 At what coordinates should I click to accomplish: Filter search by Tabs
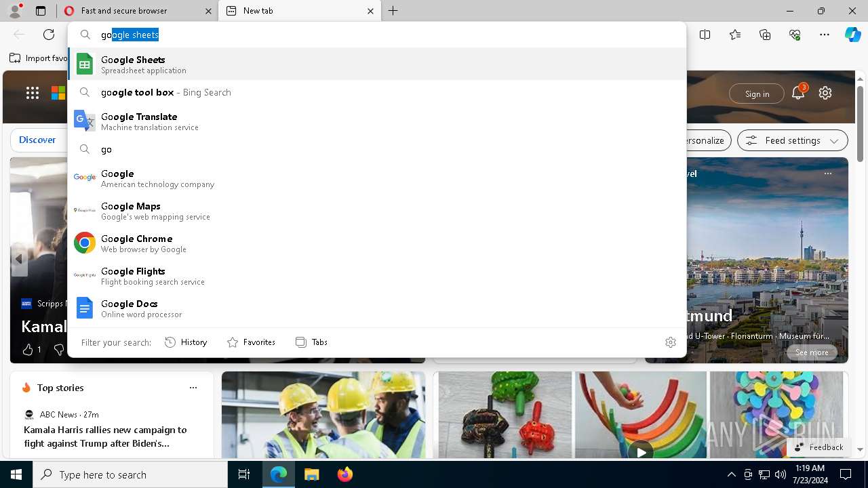(x=311, y=342)
